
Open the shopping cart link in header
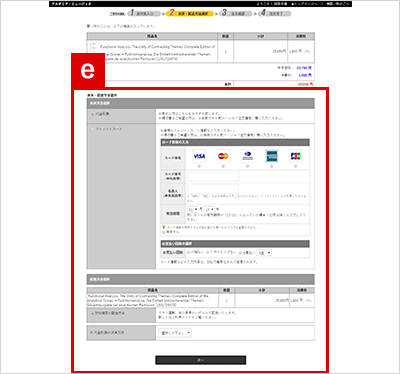[338, 4]
